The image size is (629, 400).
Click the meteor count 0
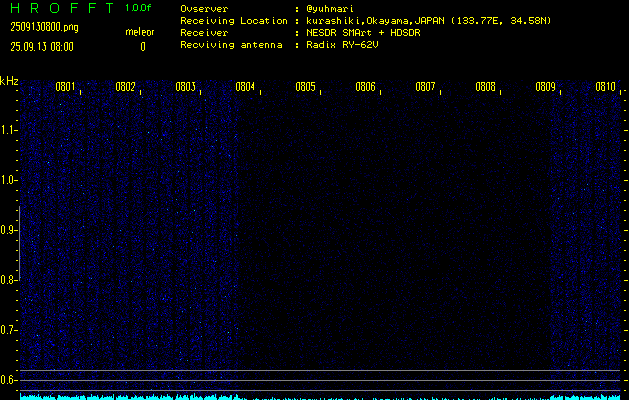(x=143, y=47)
